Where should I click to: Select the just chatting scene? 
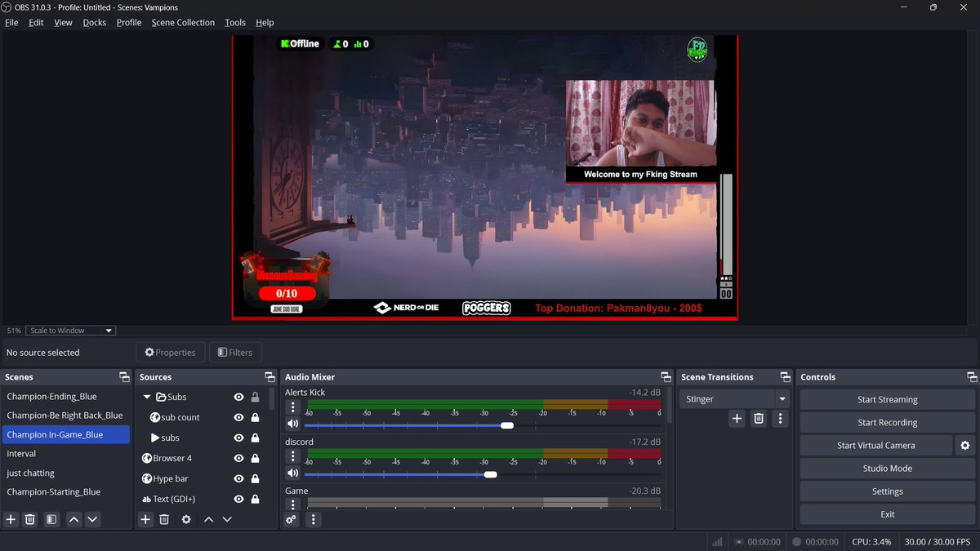click(65, 473)
